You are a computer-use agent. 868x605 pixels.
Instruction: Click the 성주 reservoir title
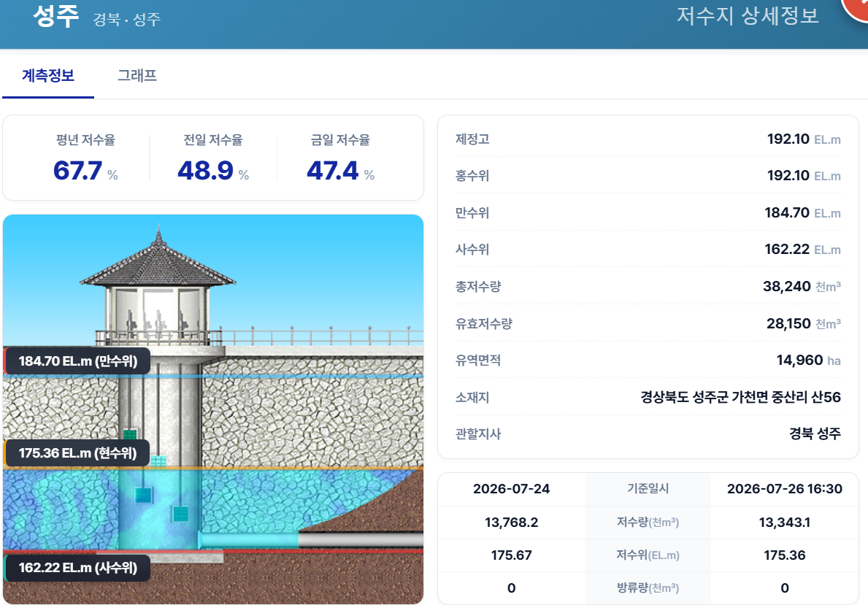55,16
